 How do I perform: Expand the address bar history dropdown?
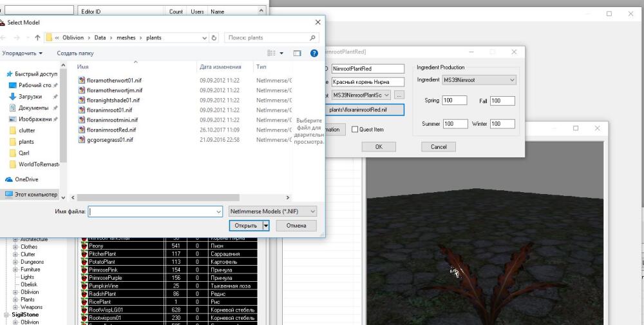point(205,37)
